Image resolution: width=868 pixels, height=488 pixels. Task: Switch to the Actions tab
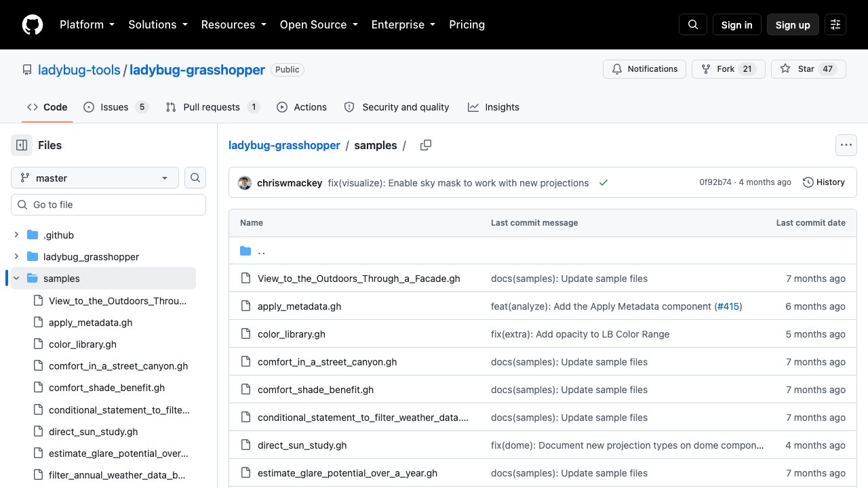302,107
